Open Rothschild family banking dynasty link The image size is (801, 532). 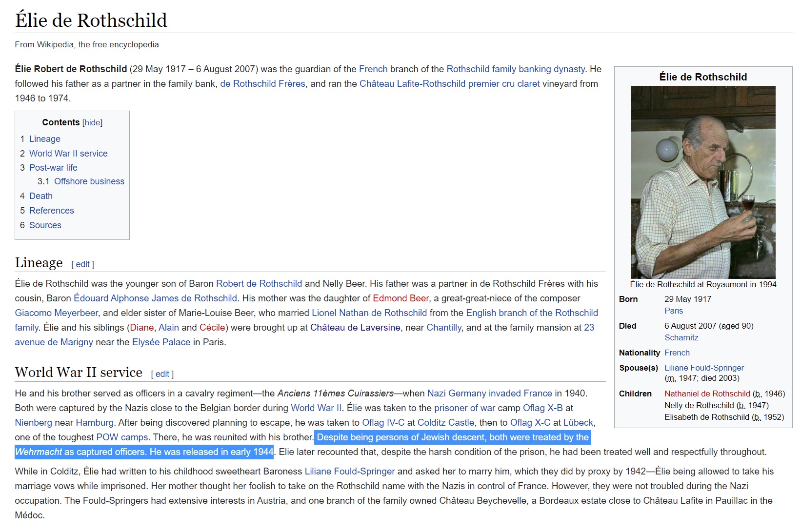[516, 69]
